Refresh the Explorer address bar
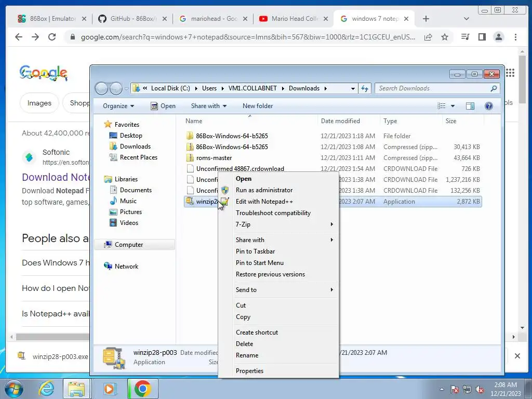This screenshot has width=532, height=399. 365,88
